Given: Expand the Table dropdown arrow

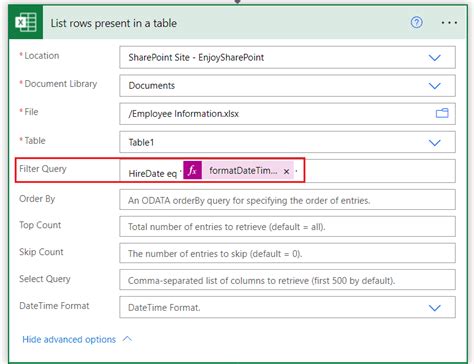Looking at the screenshot, I should 434,143.
